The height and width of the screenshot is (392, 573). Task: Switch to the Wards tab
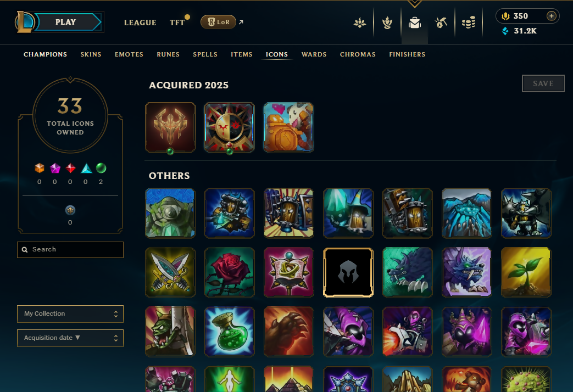pos(314,54)
